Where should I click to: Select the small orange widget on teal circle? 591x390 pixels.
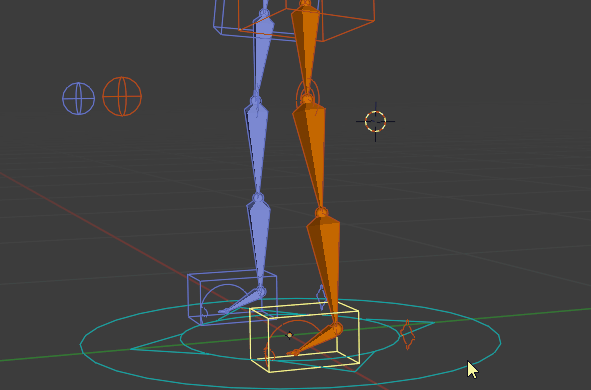pos(407,335)
